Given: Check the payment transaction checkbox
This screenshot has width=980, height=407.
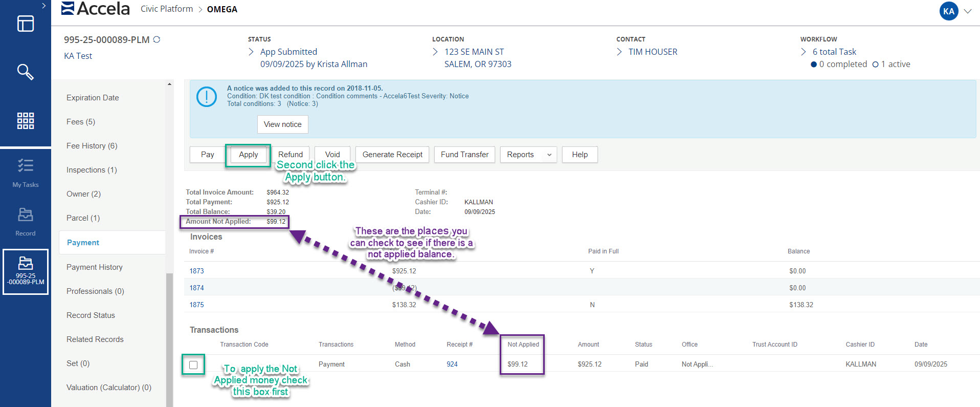Looking at the screenshot, I should (x=193, y=365).
